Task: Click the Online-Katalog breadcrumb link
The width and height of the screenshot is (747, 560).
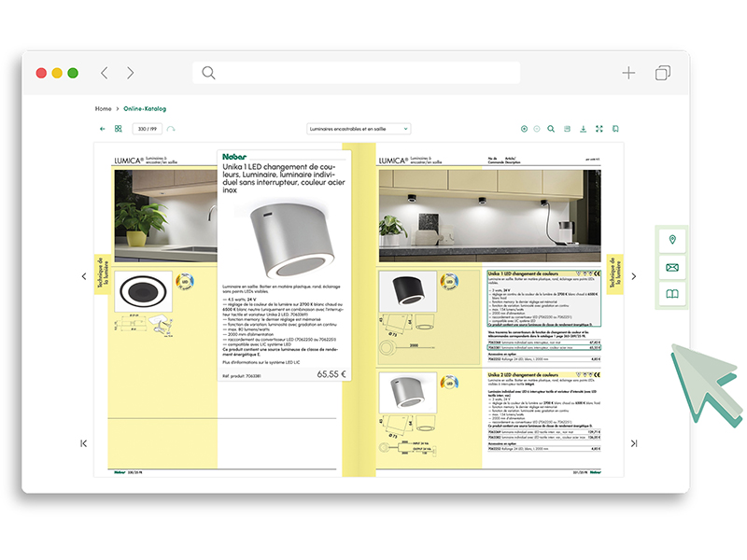Action: pyautogui.click(x=145, y=108)
